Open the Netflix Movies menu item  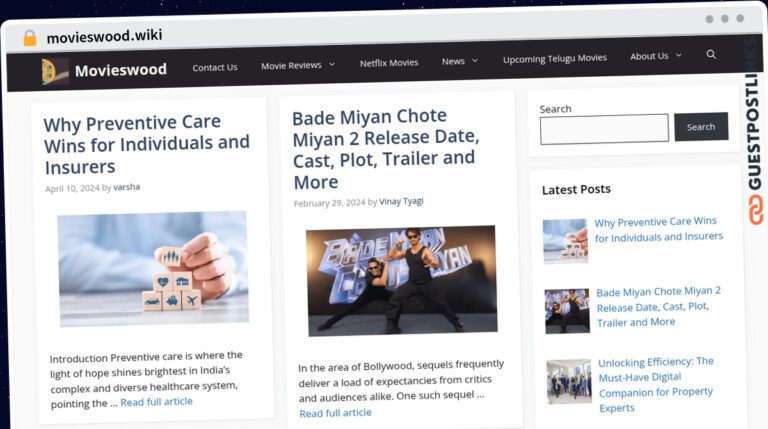tap(389, 63)
